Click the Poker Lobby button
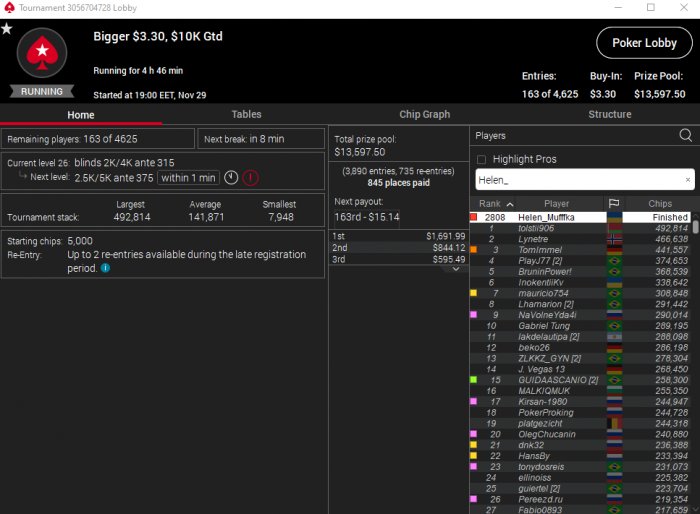The height and width of the screenshot is (514, 700). point(644,43)
